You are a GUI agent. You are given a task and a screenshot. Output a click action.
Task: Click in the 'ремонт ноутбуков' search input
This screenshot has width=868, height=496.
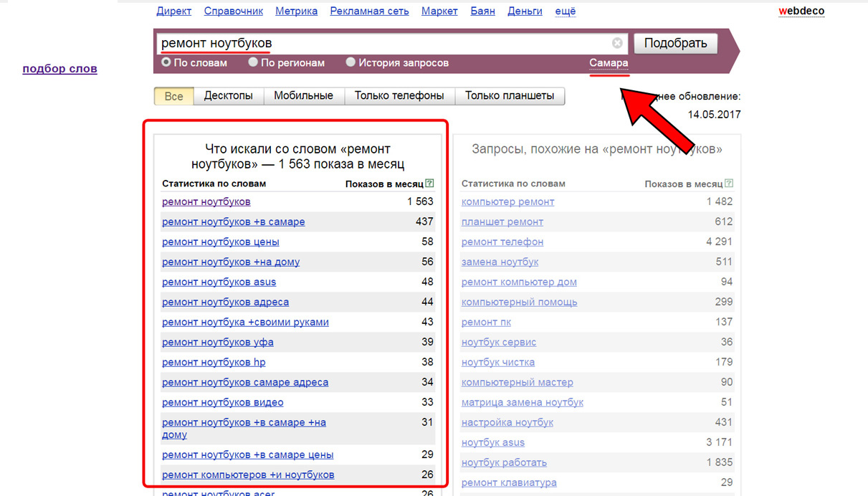[x=380, y=43]
